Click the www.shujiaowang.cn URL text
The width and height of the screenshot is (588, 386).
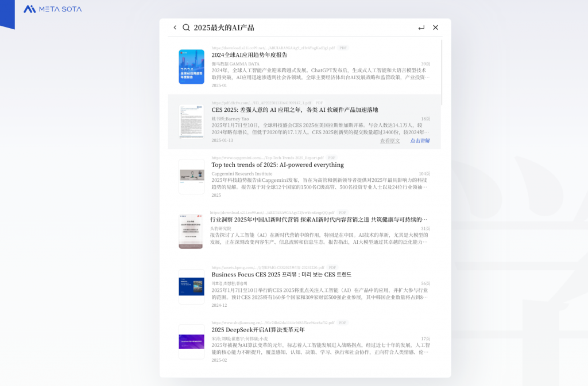pyautogui.click(x=273, y=323)
